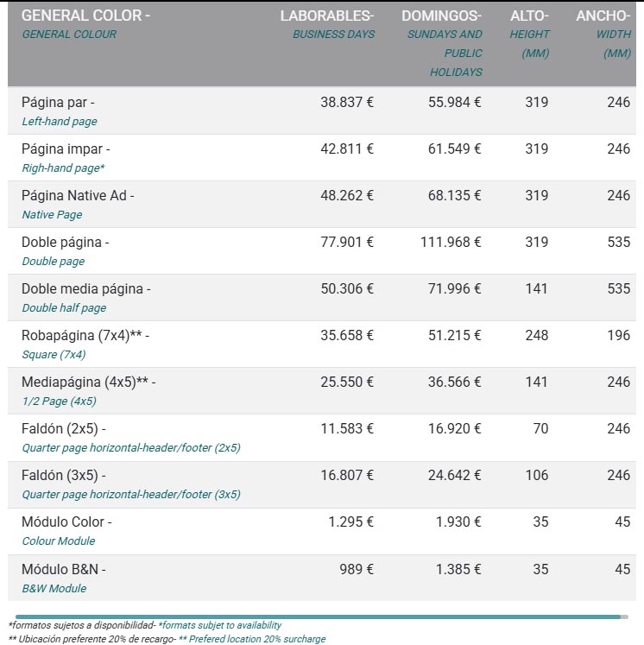Click the Doble media página row label
The width and height of the screenshot is (644, 645).
pyautogui.click(x=86, y=288)
